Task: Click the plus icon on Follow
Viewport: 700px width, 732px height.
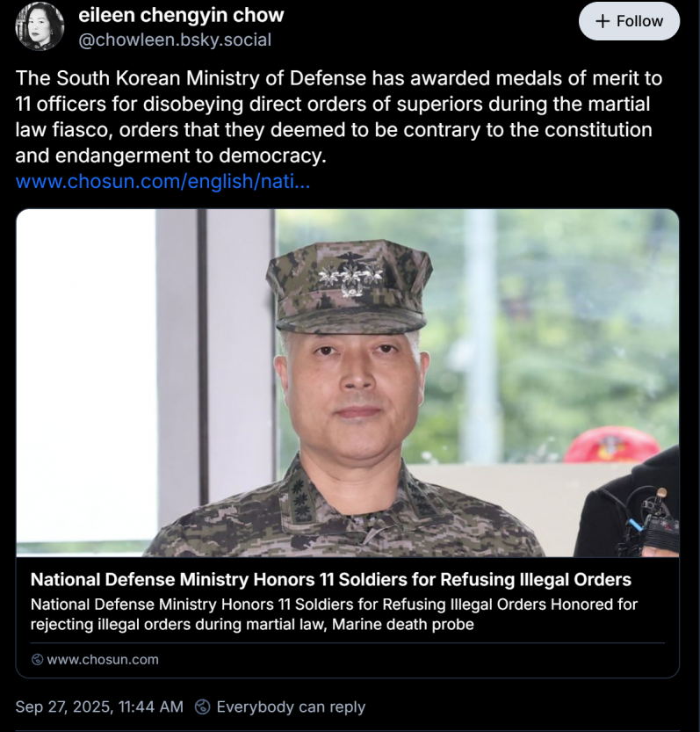Action: [603, 21]
